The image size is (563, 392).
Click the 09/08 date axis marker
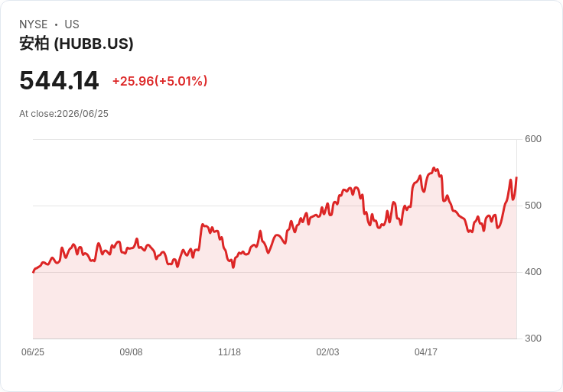(x=131, y=352)
